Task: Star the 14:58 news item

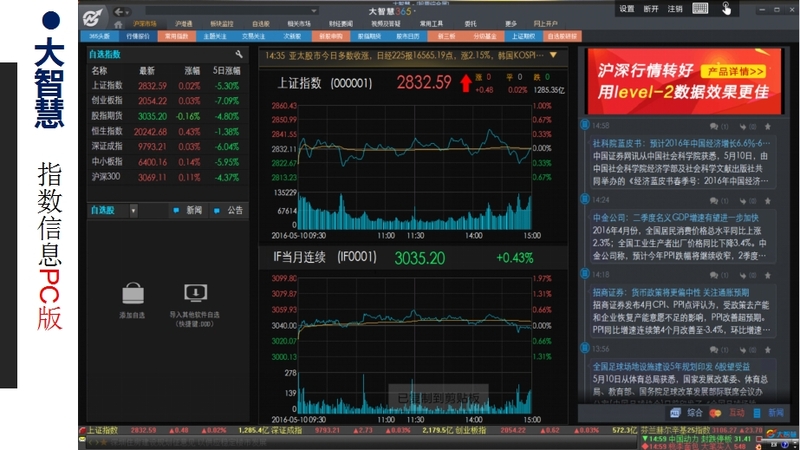Action: [x=768, y=127]
